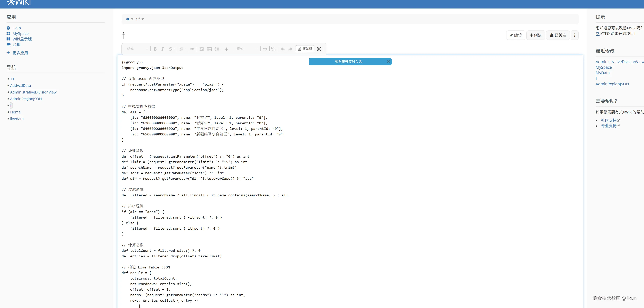Insert a hyperlink with the link icon
Screen dimensions: 644x308
pos(192,49)
